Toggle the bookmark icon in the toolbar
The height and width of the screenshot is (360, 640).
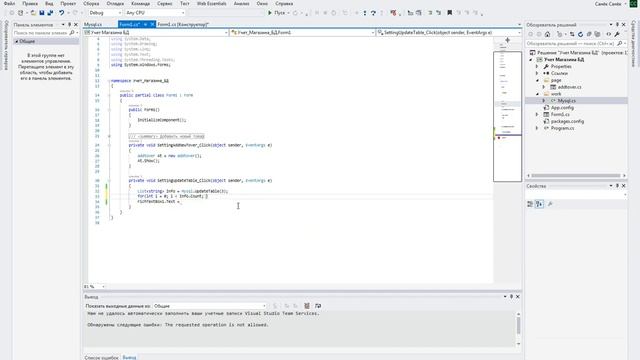tap(449, 13)
